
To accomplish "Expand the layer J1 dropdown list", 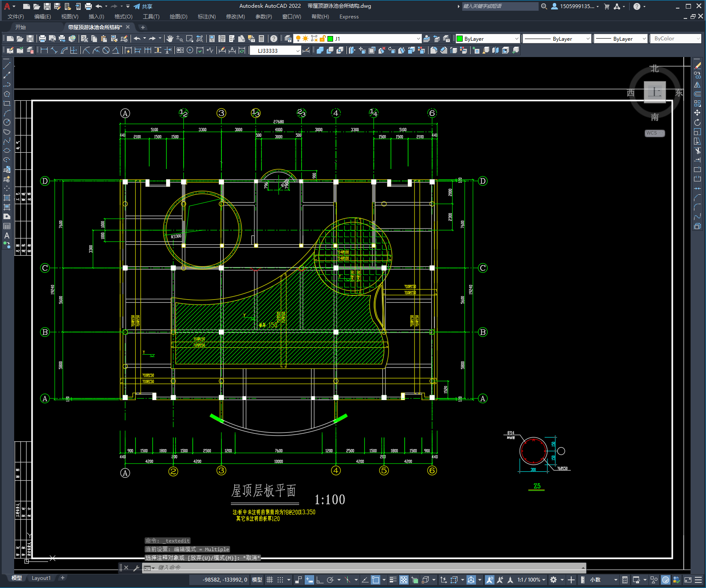I will click(x=418, y=39).
